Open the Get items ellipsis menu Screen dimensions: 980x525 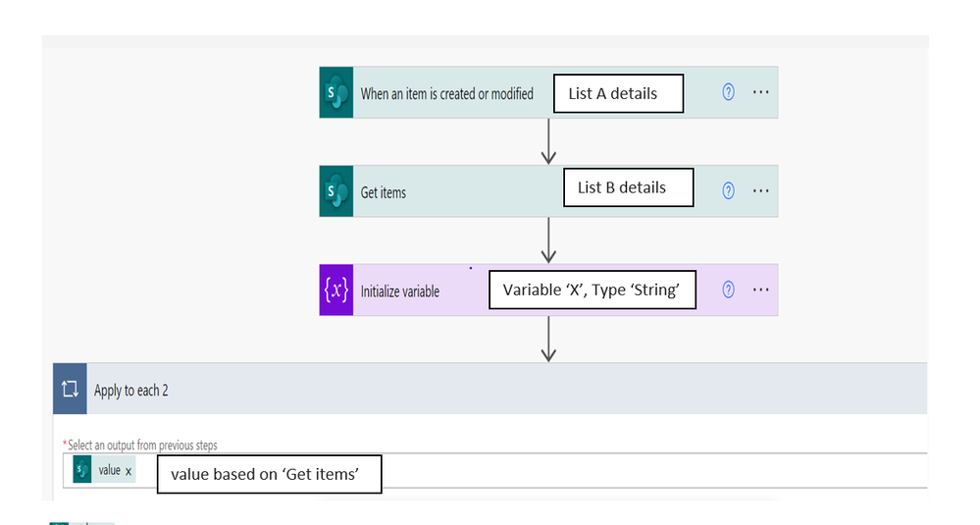[x=760, y=190]
